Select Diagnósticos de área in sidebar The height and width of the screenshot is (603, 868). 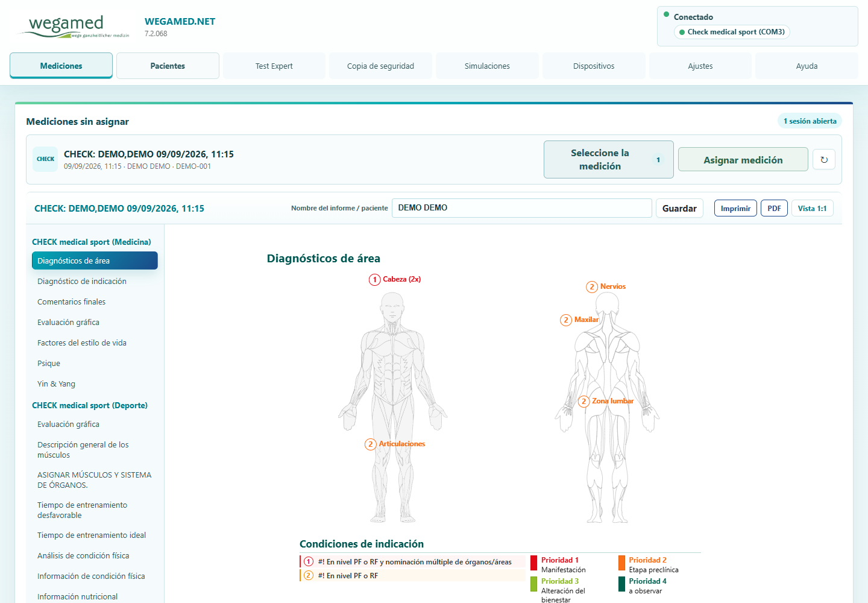point(95,260)
